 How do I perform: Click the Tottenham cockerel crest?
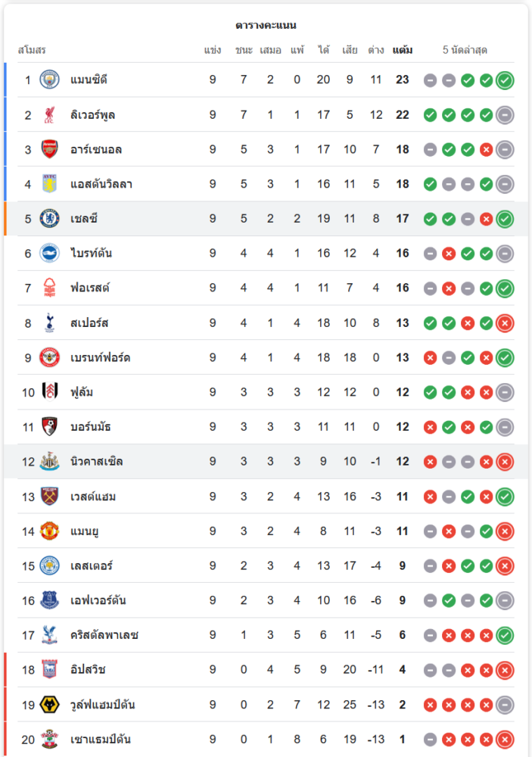[49, 322]
